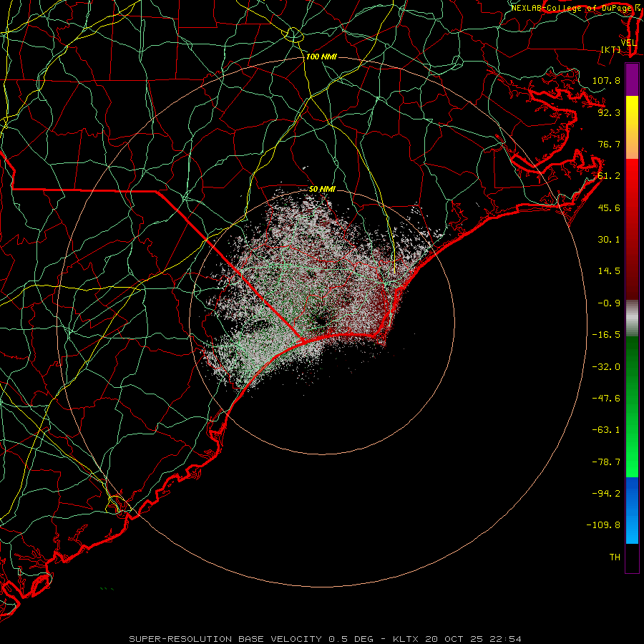Click the 14.5 legend value

pos(609,271)
